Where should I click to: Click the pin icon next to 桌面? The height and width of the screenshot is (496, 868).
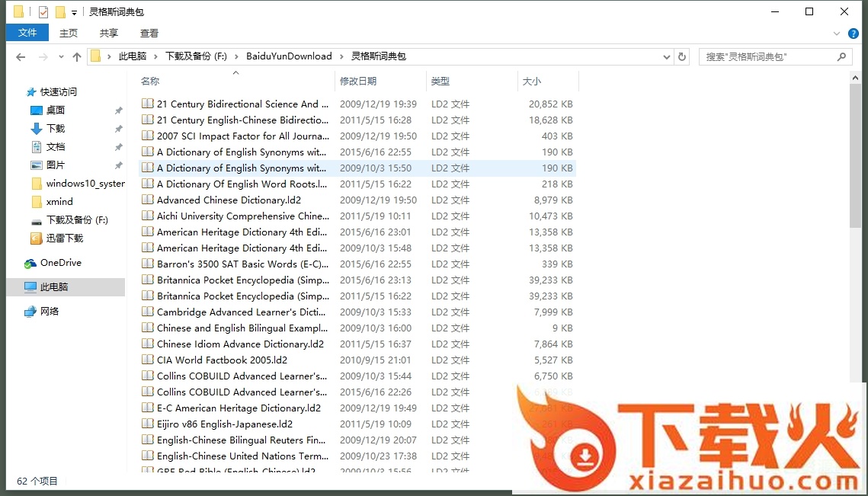[x=118, y=110]
